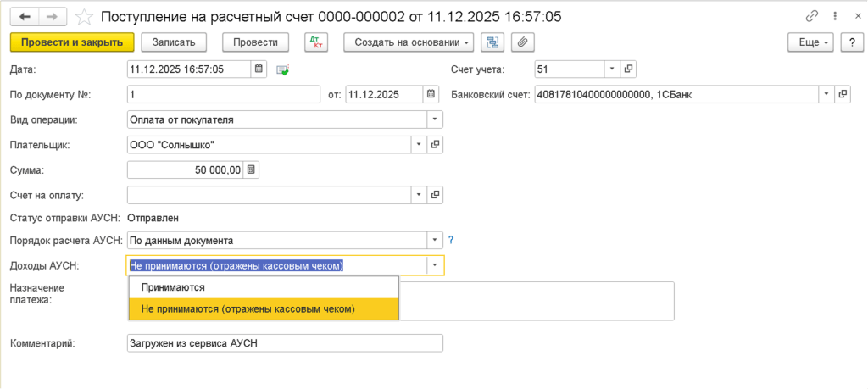Open Плательщик ООО Солнышко record form

tap(436, 145)
